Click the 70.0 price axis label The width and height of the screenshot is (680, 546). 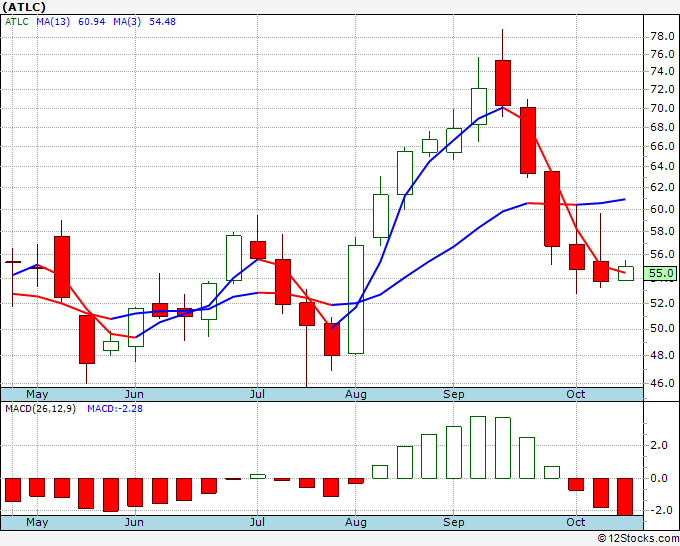click(x=662, y=108)
